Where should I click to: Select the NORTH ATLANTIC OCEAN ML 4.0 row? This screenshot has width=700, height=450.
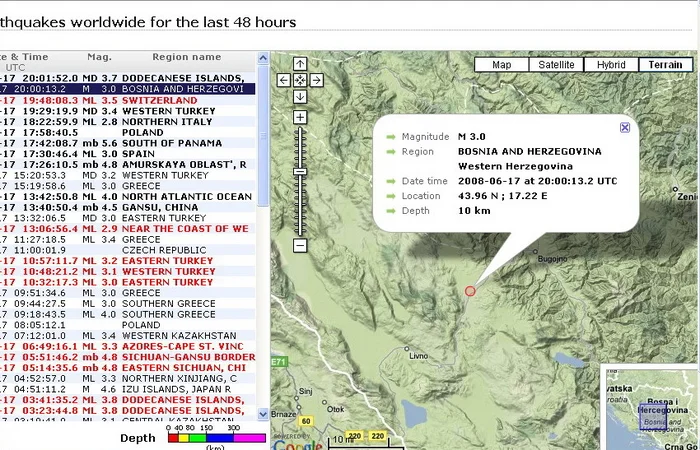tap(128, 197)
